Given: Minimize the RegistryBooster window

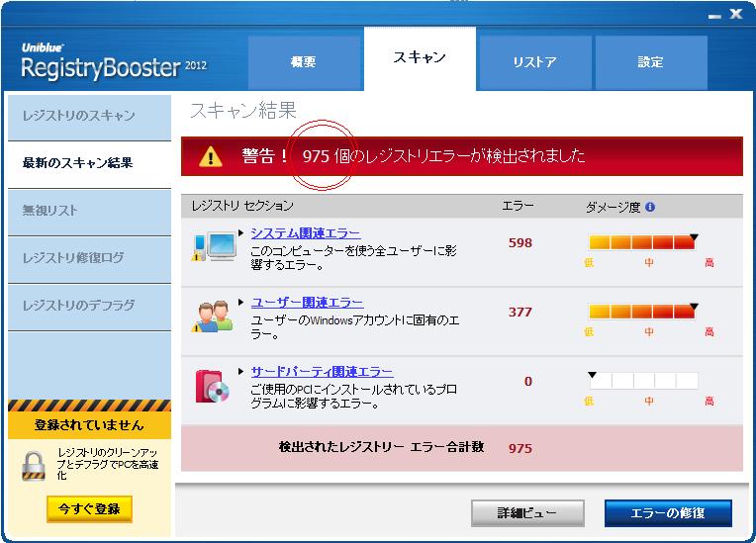Looking at the screenshot, I should pyautogui.click(x=715, y=16).
